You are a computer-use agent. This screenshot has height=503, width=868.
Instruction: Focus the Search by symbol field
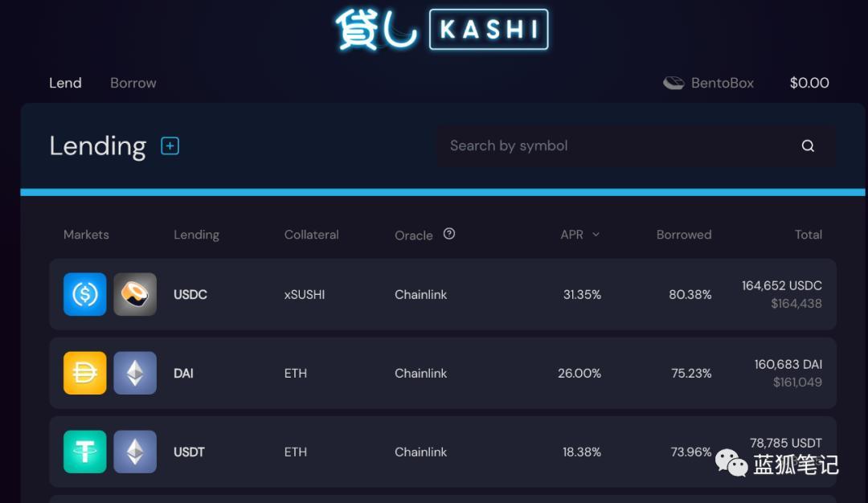coord(611,145)
